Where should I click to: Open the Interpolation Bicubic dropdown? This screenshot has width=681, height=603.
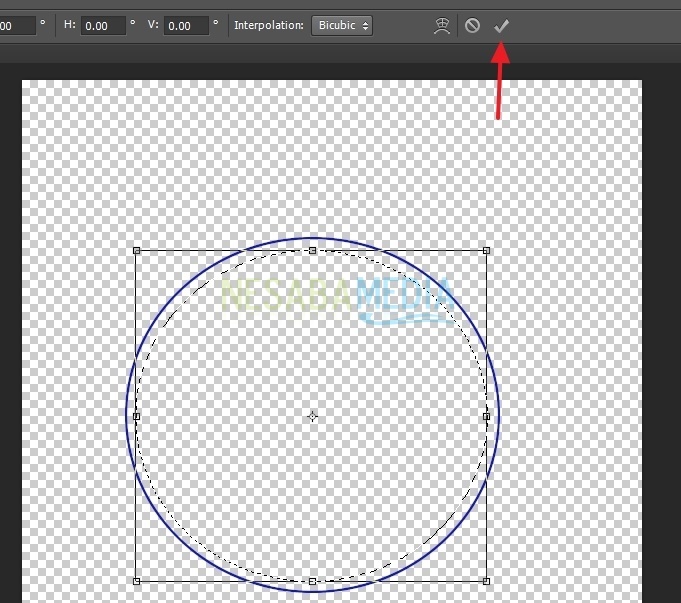coord(342,26)
